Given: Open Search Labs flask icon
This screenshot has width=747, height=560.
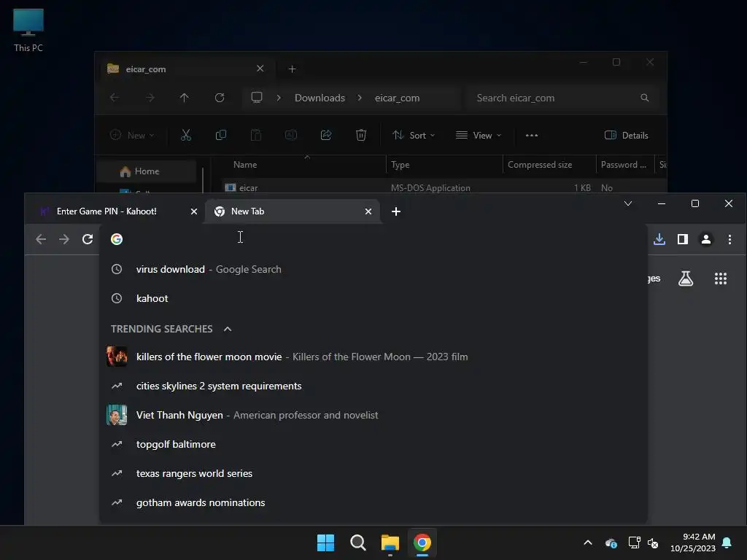Looking at the screenshot, I should click(x=686, y=279).
